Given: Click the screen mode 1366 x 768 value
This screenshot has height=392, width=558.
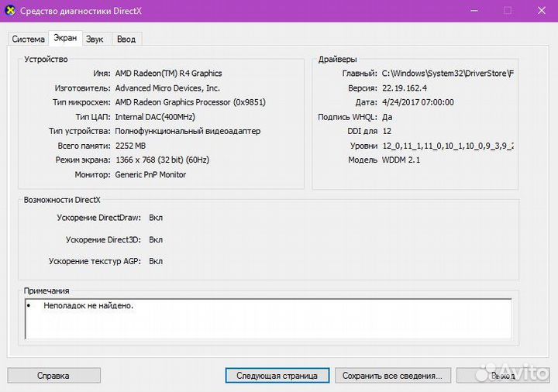Looking at the screenshot, I should click(x=162, y=160).
